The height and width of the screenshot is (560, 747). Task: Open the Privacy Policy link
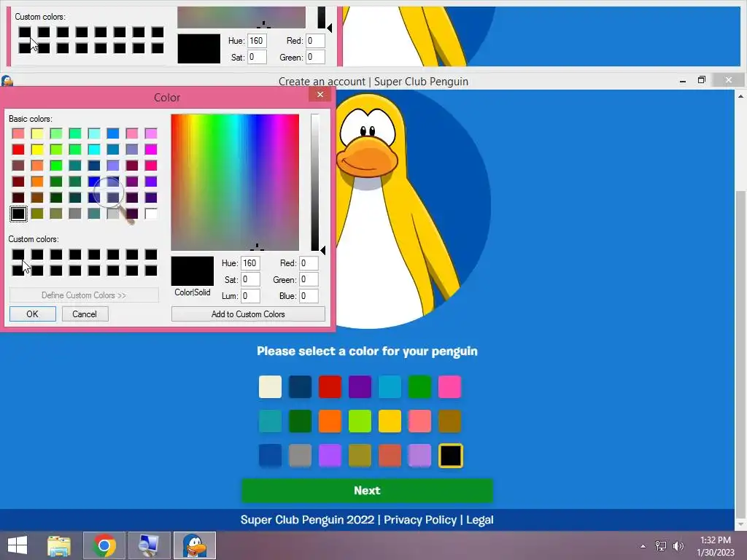(x=419, y=519)
